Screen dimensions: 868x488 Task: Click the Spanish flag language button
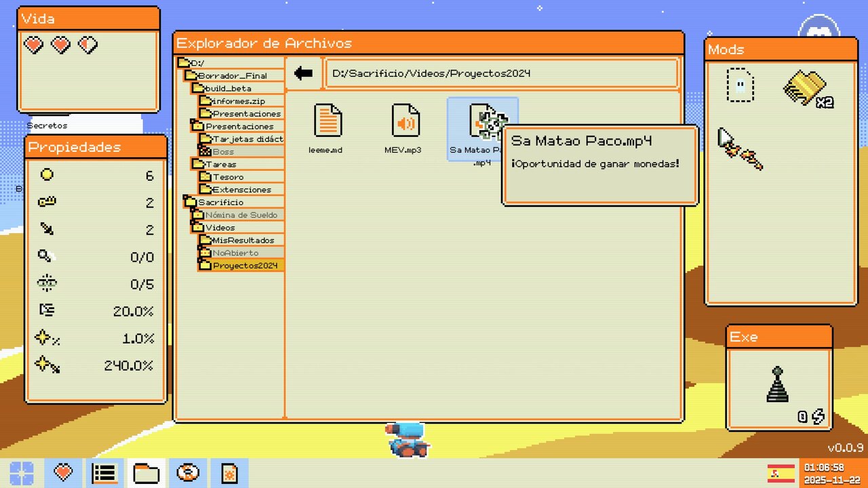tap(781, 472)
